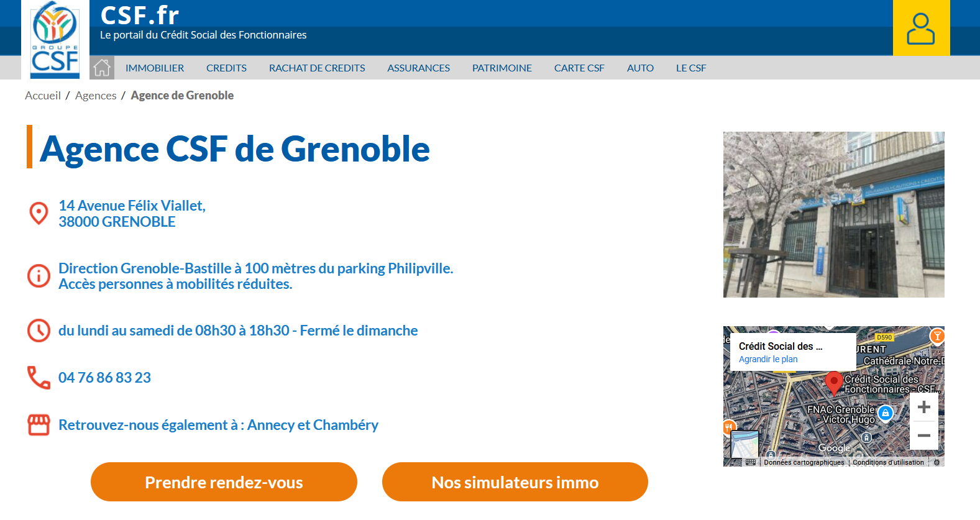Select ASSURANCES in the navigation bar
The width and height of the screenshot is (980, 520).
(x=418, y=68)
